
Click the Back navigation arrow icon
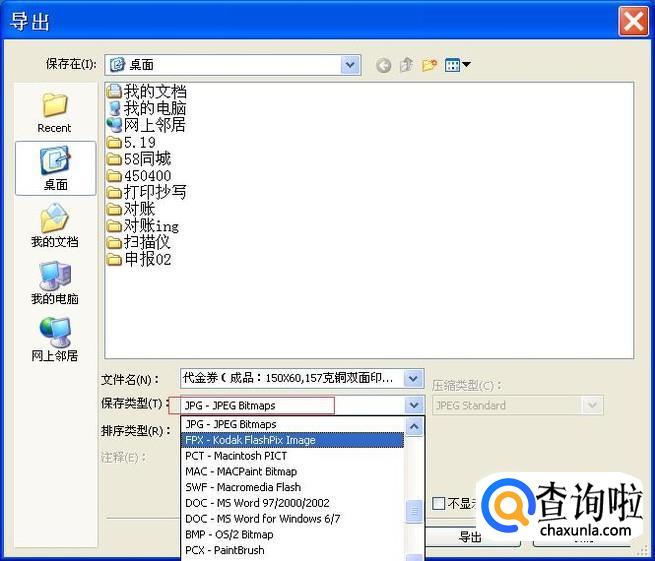click(x=383, y=65)
